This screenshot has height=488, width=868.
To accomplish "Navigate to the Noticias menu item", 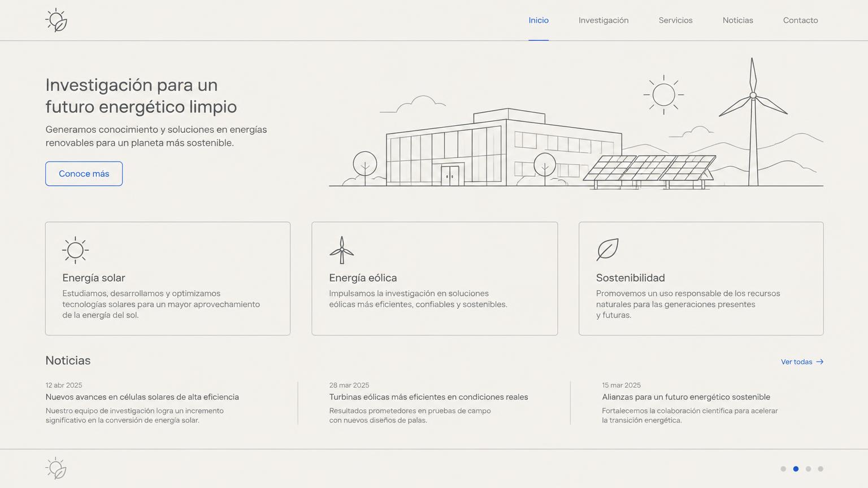I will pyautogui.click(x=737, y=20).
